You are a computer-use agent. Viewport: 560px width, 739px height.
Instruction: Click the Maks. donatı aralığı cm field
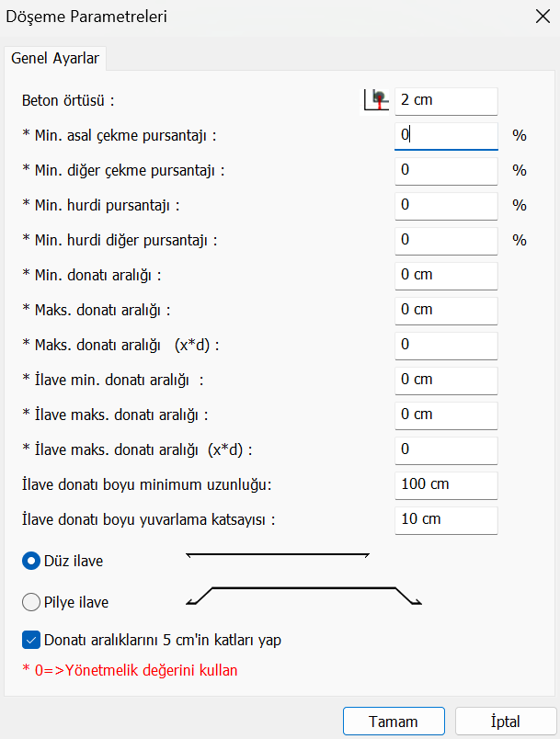point(446,310)
